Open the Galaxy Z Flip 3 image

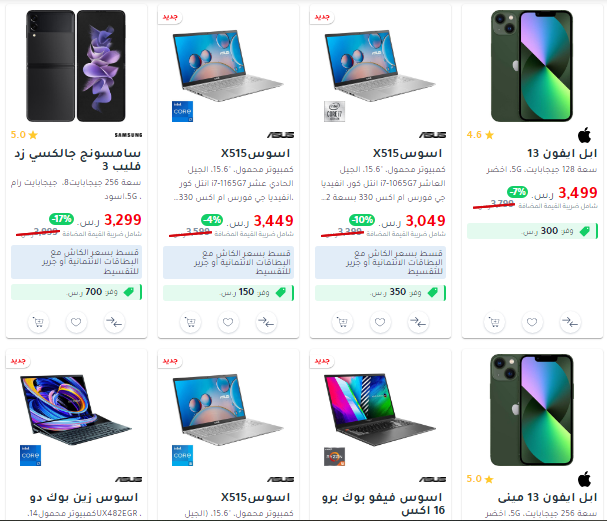point(76,66)
